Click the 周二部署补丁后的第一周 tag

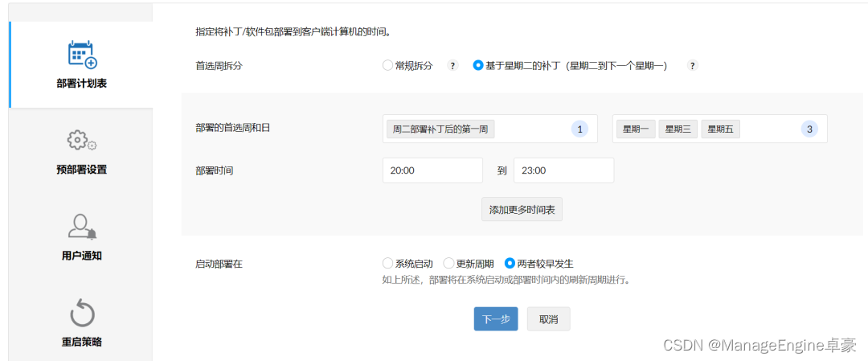pos(440,129)
